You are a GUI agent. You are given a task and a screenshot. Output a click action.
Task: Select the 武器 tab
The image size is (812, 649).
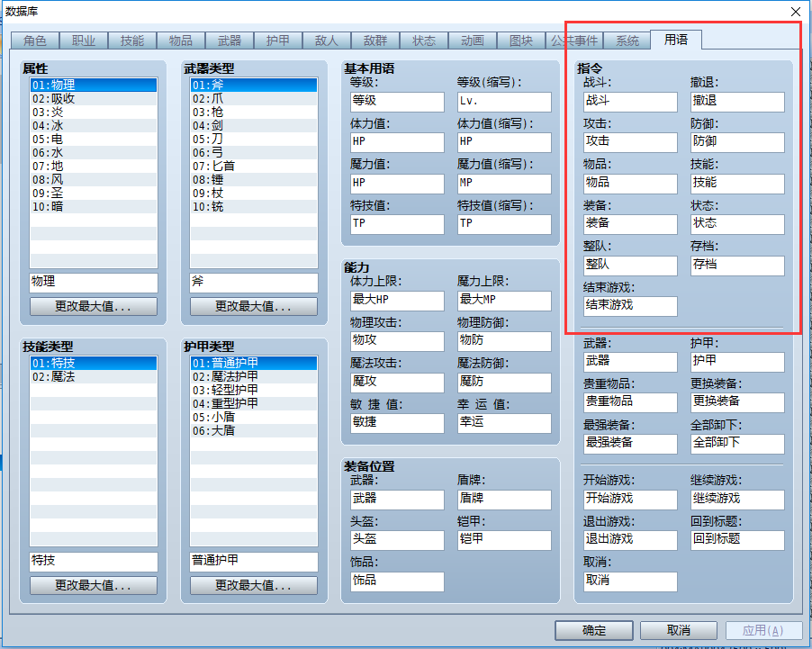pyautogui.click(x=230, y=41)
